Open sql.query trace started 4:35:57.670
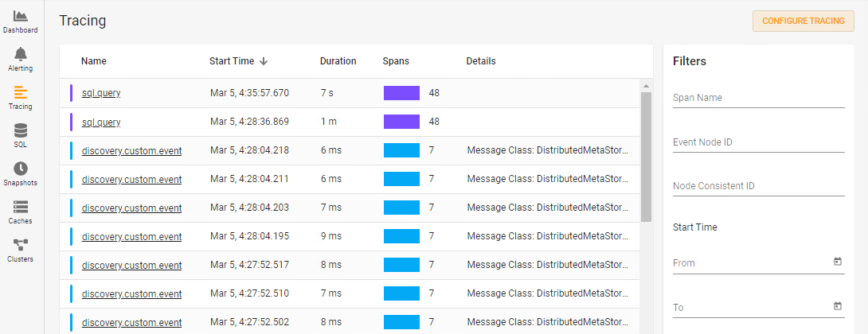Viewport: 868px width, 334px height. pyautogui.click(x=101, y=93)
